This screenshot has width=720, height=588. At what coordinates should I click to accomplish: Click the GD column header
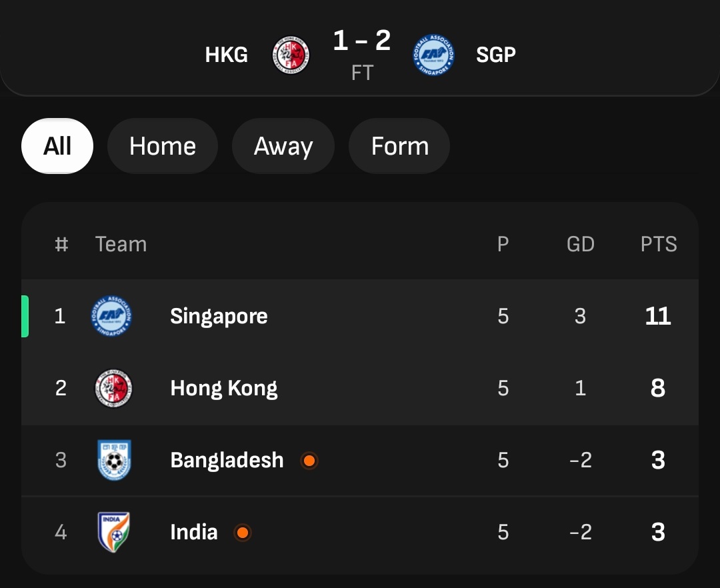tap(580, 244)
